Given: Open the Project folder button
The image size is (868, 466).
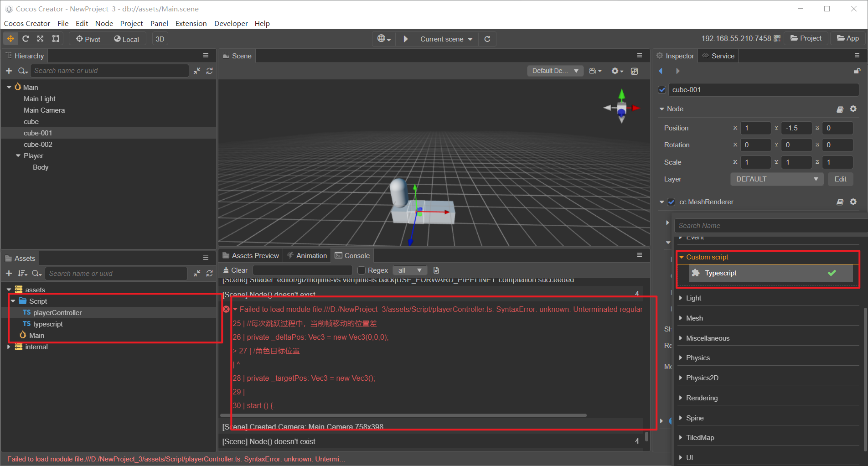Looking at the screenshot, I should (x=806, y=38).
